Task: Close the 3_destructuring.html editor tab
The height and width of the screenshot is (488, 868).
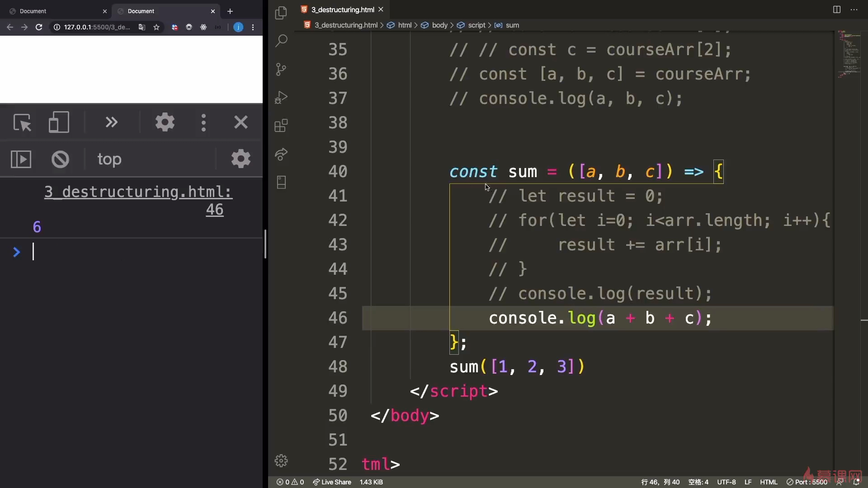Action: click(x=381, y=9)
